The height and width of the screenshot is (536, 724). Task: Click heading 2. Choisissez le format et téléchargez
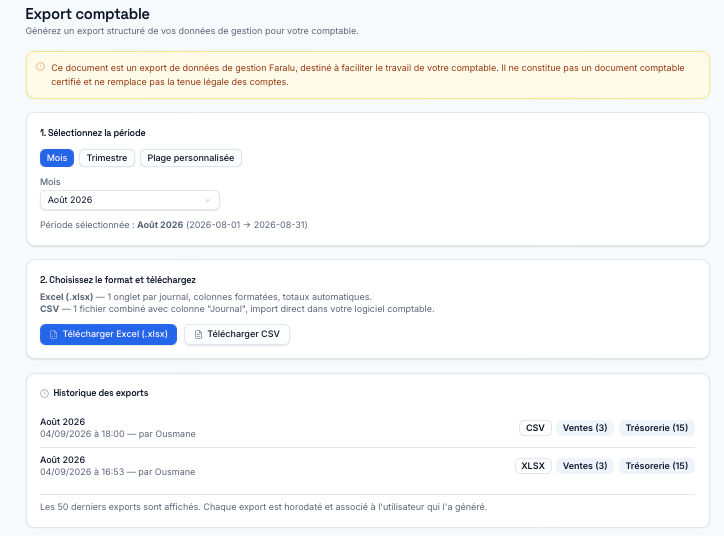(118, 280)
